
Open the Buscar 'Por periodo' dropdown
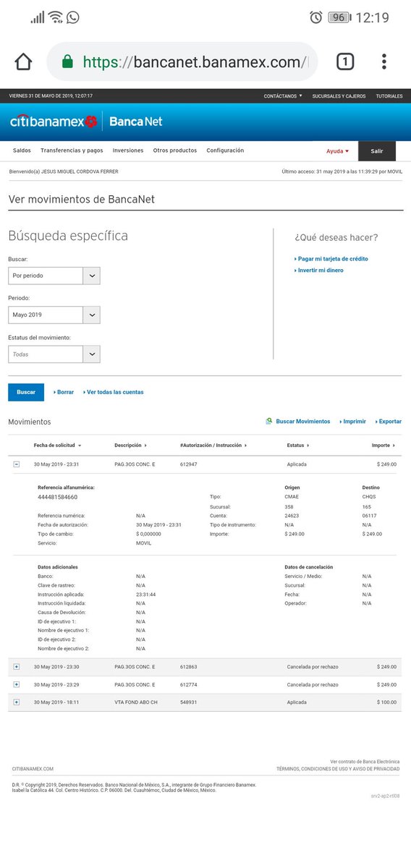tap(54, 276)
